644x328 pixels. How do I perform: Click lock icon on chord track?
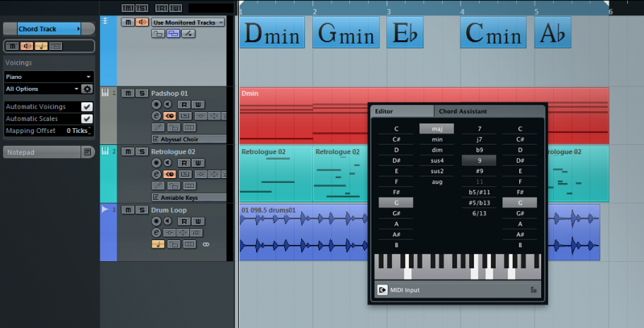point(158,34)
